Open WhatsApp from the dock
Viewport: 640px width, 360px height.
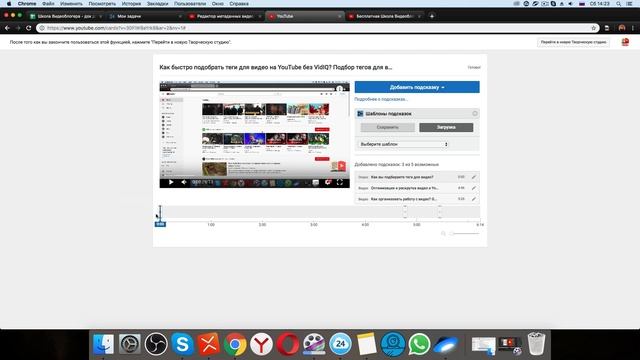click(419, 344)
